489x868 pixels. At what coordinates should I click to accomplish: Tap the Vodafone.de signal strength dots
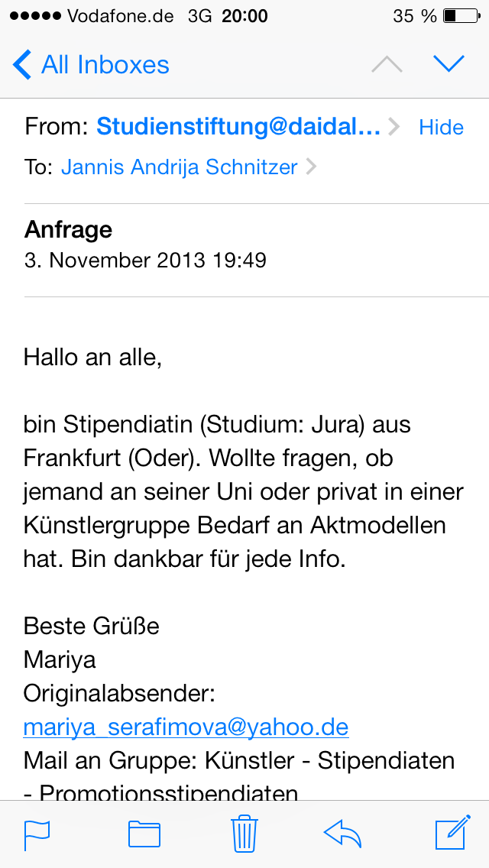[x=34, y=15]
